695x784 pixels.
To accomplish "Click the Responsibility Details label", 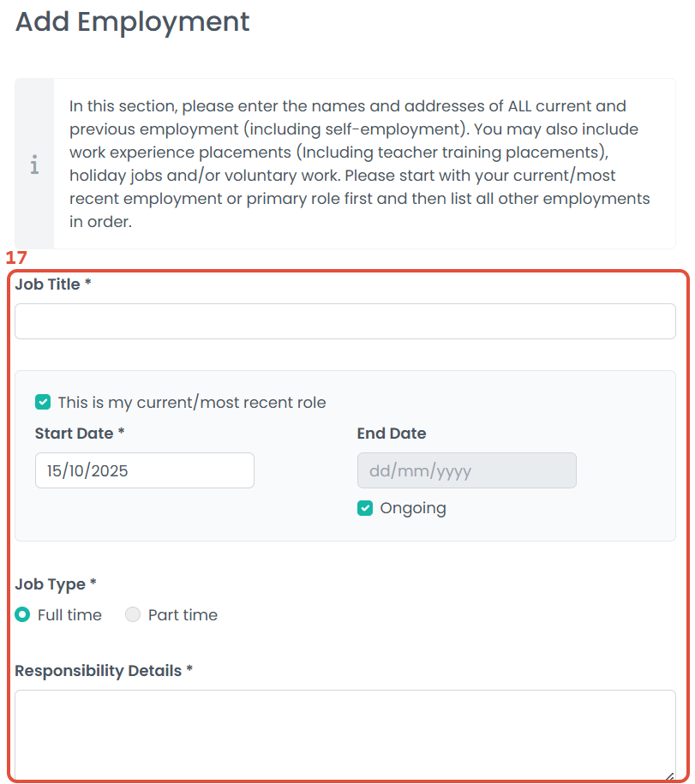I will [99, 671].
